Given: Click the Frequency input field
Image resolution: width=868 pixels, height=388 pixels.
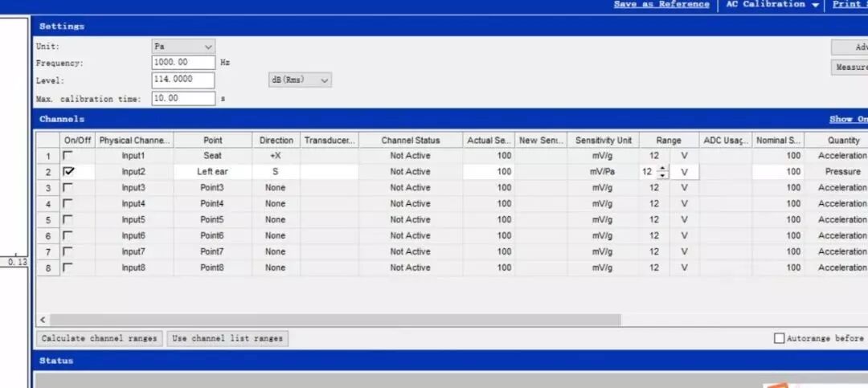Looking at the screenshot, I should (183, 63).
